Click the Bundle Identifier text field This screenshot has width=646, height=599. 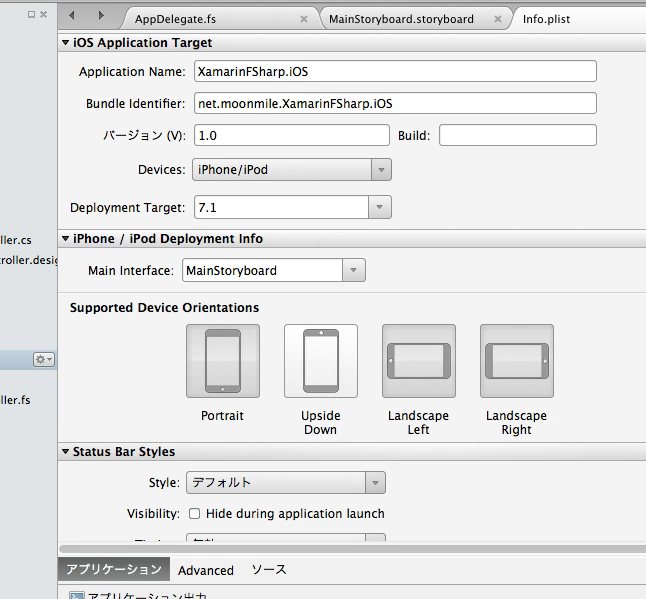[395, 104]
